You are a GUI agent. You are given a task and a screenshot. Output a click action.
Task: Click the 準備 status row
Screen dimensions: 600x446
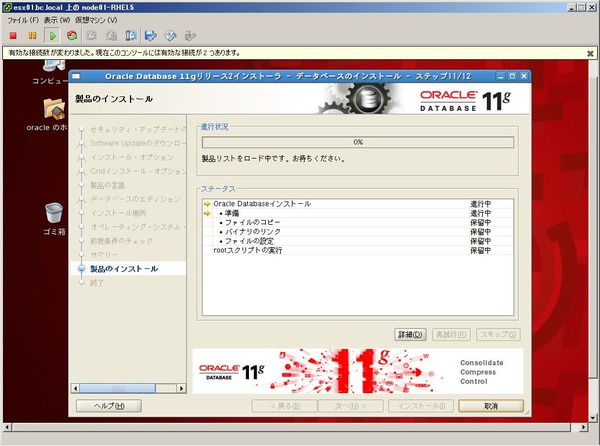pos(358,213)
